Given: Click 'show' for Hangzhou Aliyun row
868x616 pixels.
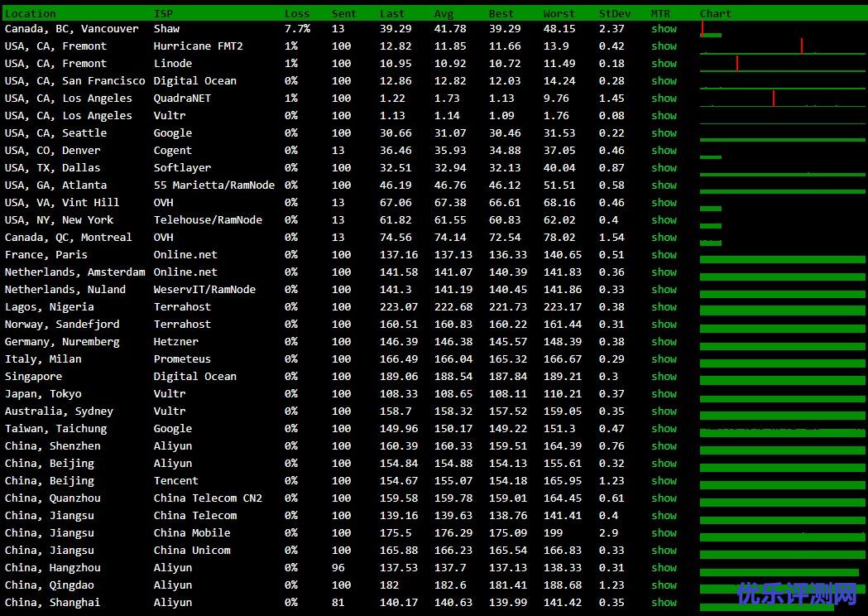Looking at the screenshot, I should point(664,567).
